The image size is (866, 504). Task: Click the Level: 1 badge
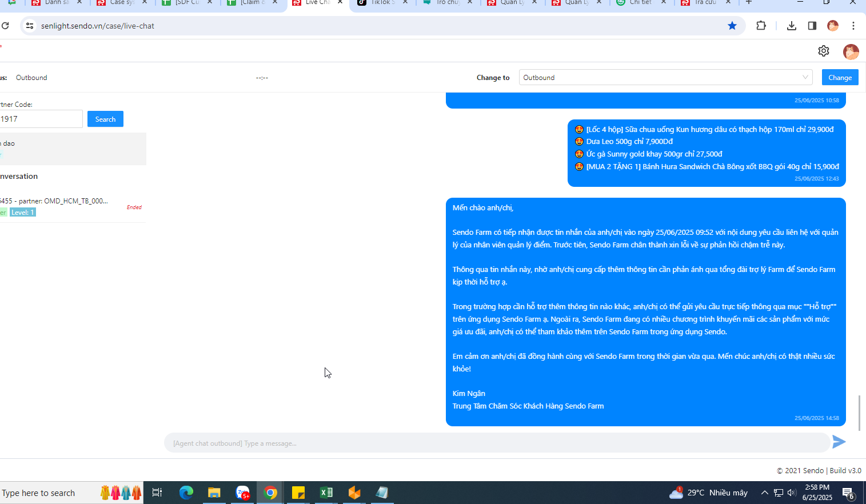tap(23, 213)
